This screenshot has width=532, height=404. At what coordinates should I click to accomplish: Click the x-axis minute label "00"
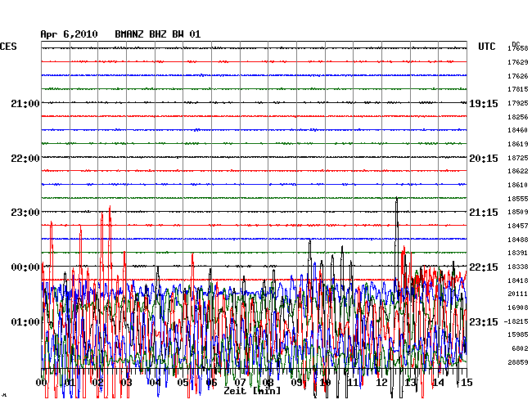click(x=42, y=383)
